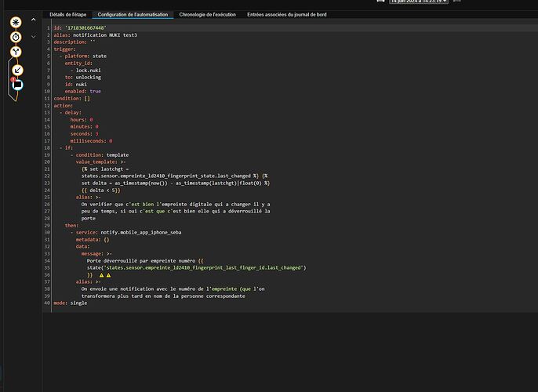Click the 'hours: 0' line
Viewport: 538px width, 392px height.
pyautogui.click(x=82, y=120)
